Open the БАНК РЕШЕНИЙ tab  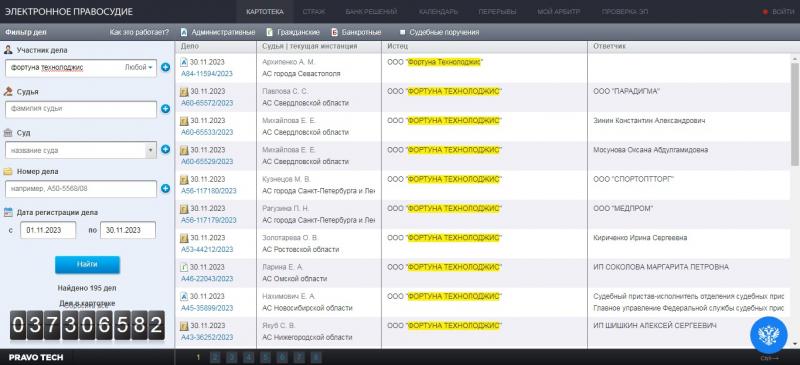coord(371,12)
